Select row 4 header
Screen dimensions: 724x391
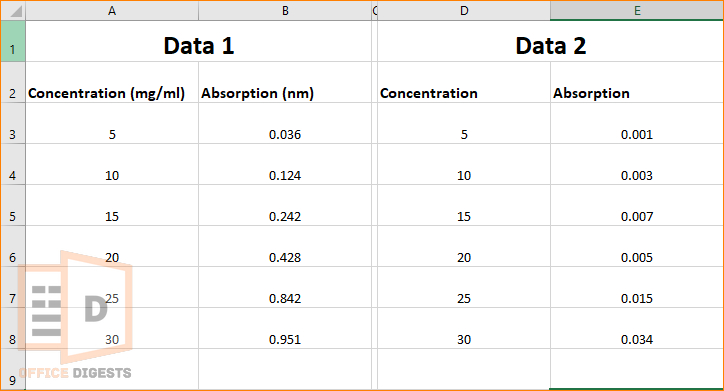click(x=13, y=164)
